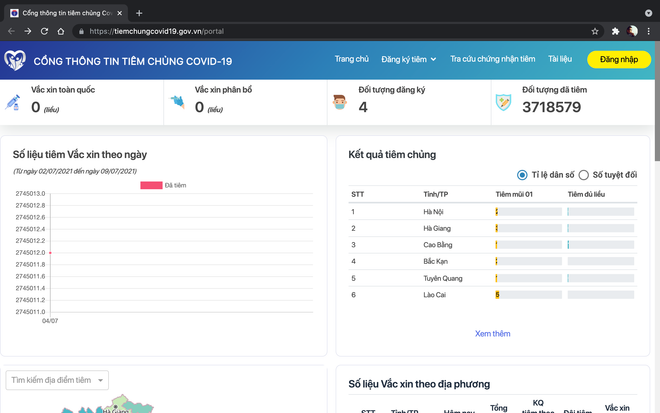Click the Xem thêm link under results table
Screen dimensions: 660x413
[492, 333]
